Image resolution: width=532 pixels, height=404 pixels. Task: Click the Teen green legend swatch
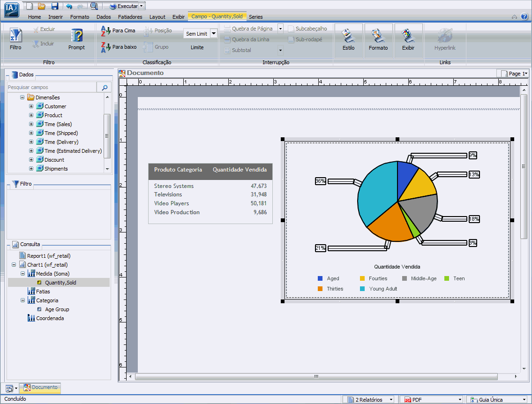[447, 278]
